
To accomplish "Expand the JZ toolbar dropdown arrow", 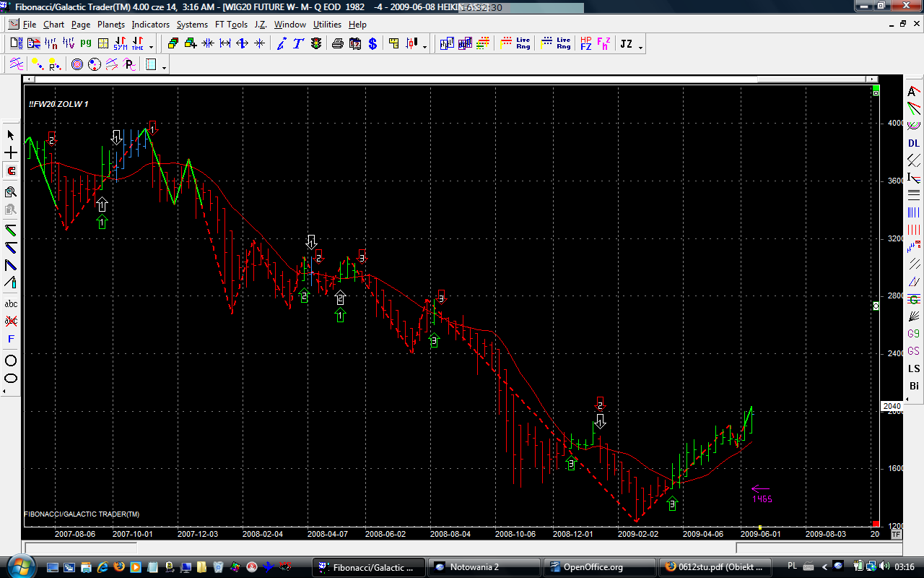I will tap(640, 47).
